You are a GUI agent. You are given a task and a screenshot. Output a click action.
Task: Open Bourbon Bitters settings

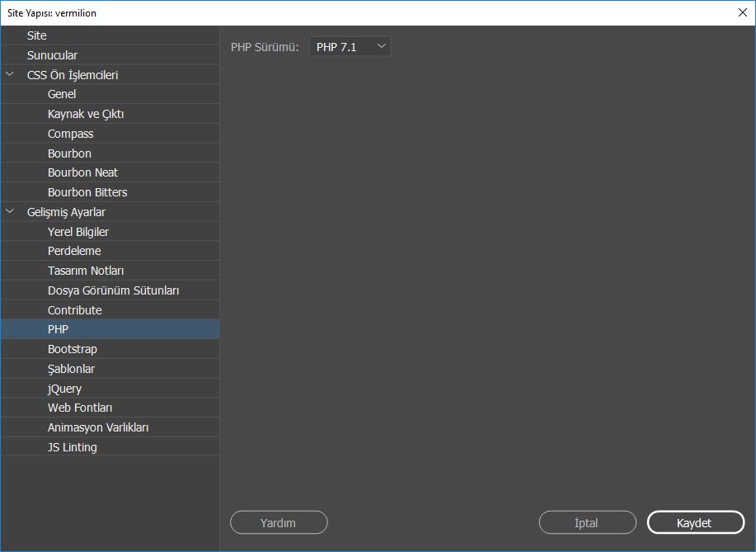tap(110, 192)
